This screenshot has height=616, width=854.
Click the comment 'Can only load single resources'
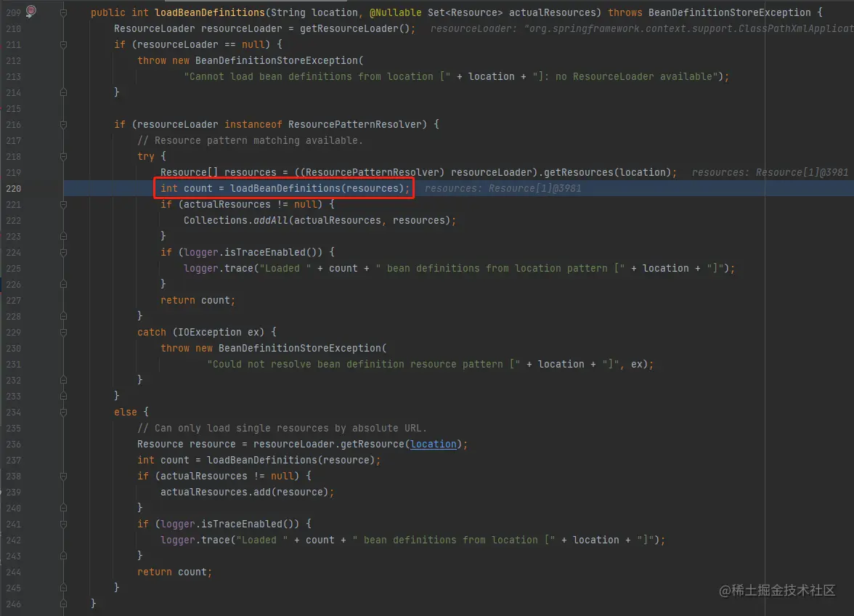point(282,429)
